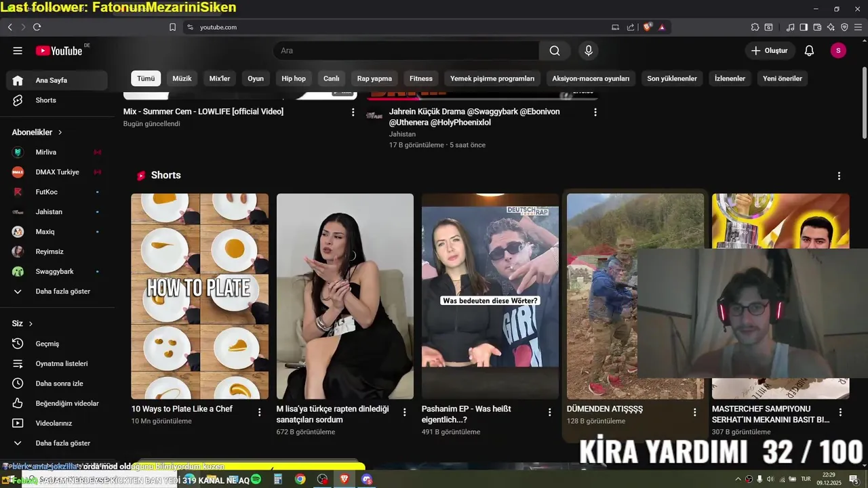Open the YouTube hamburger guide menu
The image size is (868, 488).
(x=18, y=51)
